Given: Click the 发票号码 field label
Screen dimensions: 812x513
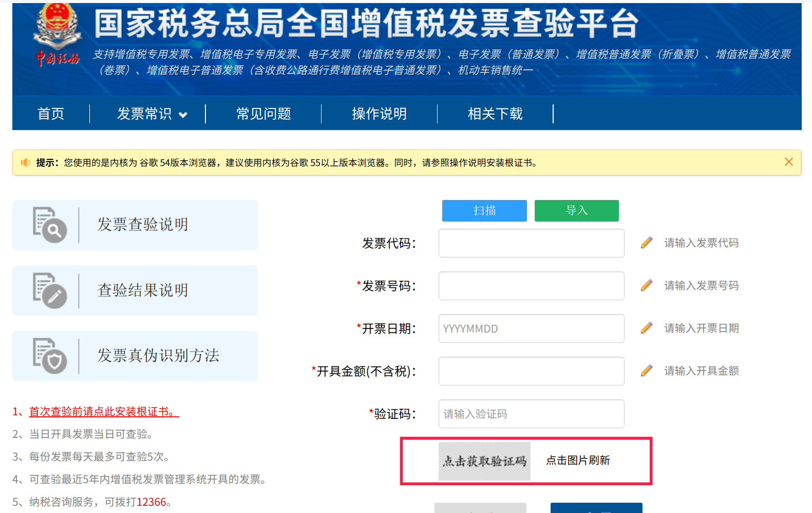Looking at the screenshot, I should coord(386,286).
